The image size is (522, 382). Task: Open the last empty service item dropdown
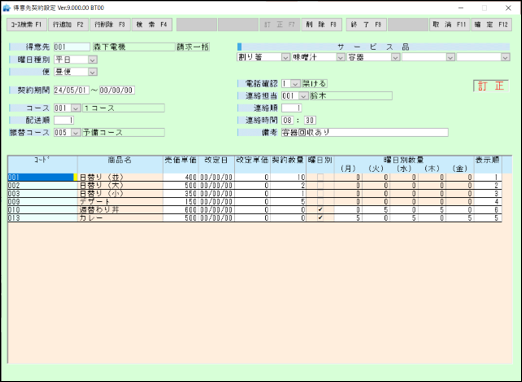[505, 57]
